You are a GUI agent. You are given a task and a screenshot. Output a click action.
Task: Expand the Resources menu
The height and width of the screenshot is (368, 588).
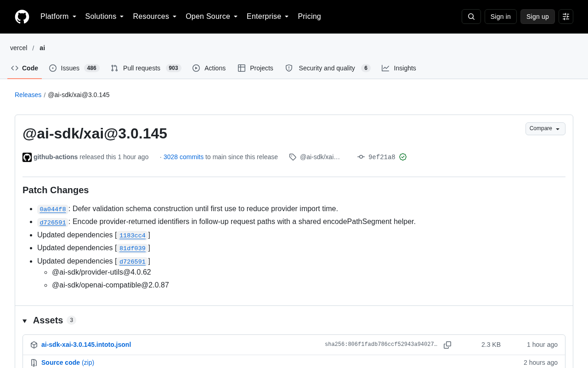pyautogui.click(x=155, y=17)
